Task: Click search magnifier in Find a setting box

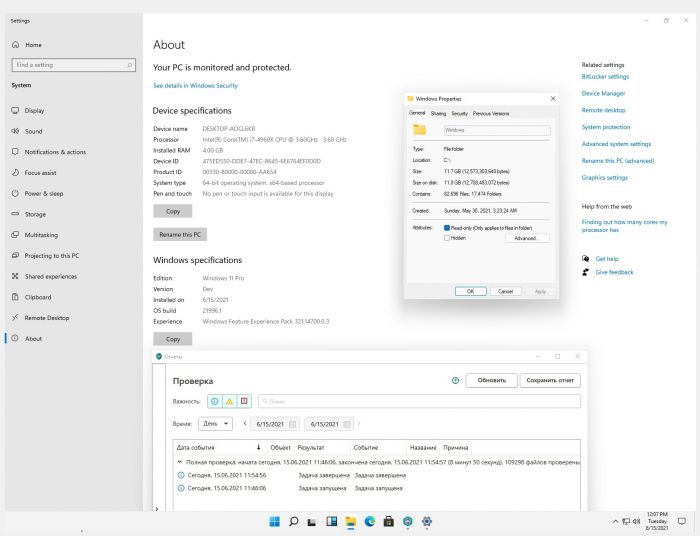Action: click(x=129, y=65)
